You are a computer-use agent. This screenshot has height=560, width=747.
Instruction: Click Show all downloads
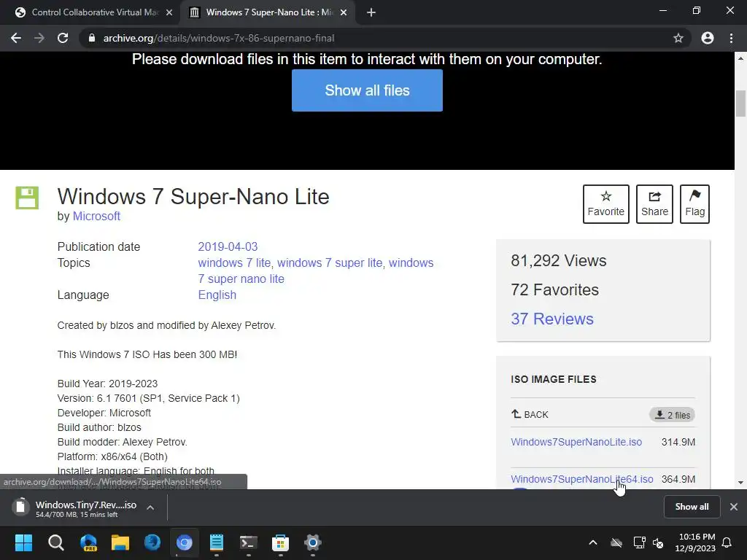coord(692,507)
